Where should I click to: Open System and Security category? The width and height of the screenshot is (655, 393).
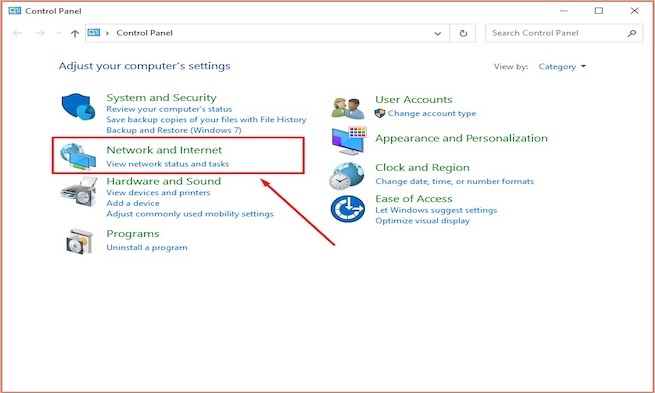[x=161, y=97]
